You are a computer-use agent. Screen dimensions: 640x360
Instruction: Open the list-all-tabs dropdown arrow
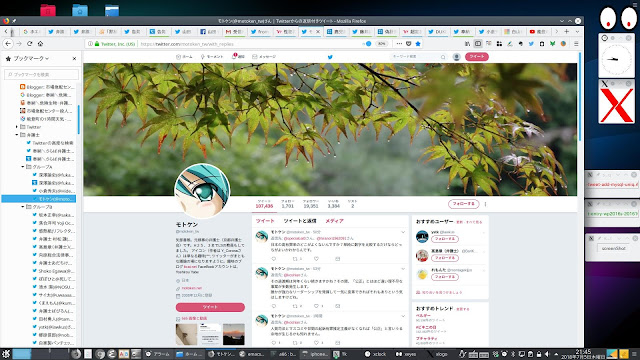coord(577,31)
